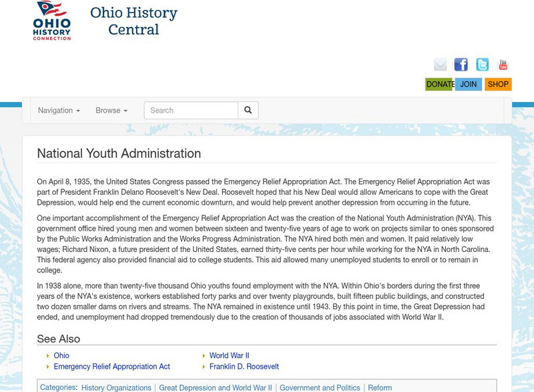Open the History Organizations category
Image resolution: width=534 pixels, height=392 pixels.
pyautogui.click(x=115, y=387)
